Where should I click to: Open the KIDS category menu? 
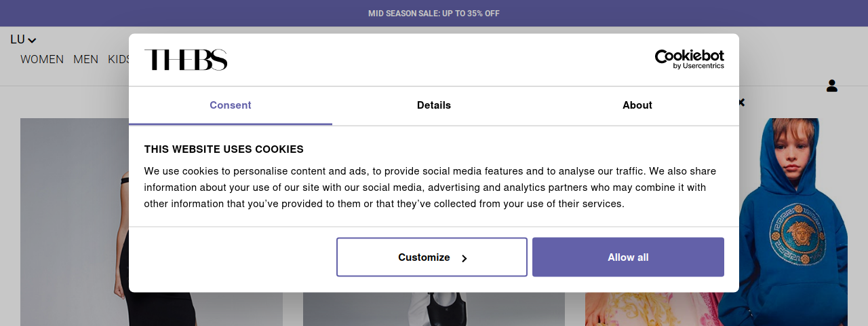(x=119, y=60)
